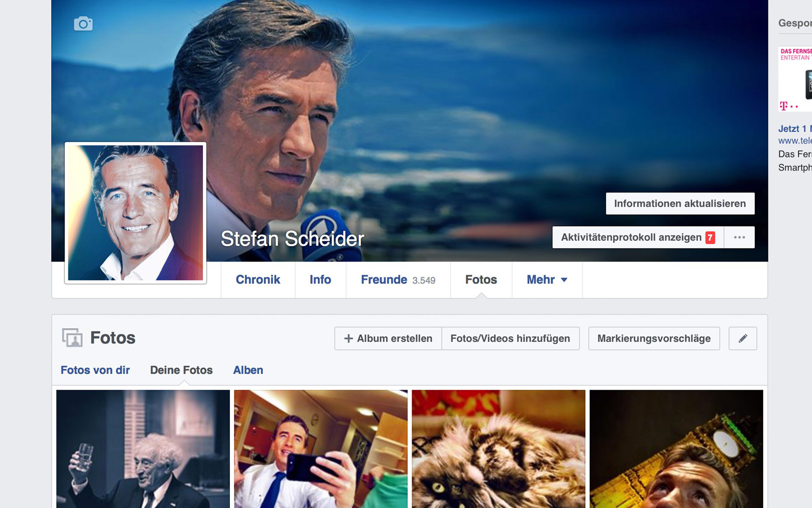Open the profile picture

pyautogui.click(x=136, y=213)
